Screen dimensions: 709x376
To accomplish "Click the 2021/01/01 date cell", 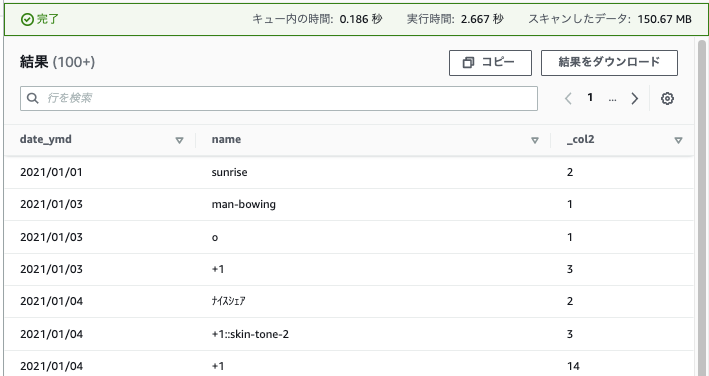I will (51, 172).
